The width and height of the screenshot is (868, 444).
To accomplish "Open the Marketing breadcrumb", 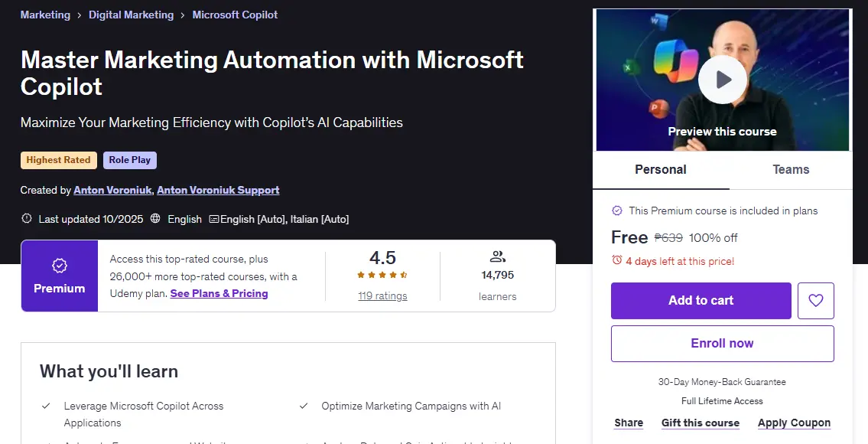I will click(45, 15).
